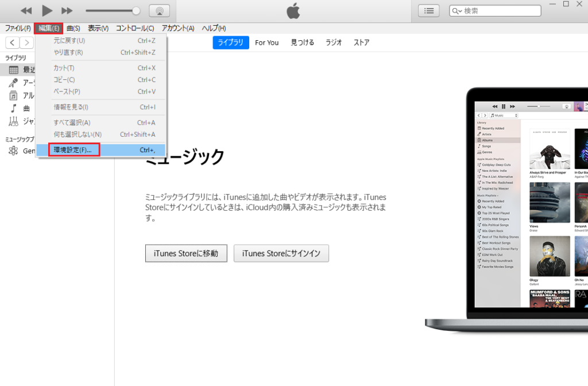Start playback with the play button
This screenshot has width=588, height=386.
coord(47,10)
